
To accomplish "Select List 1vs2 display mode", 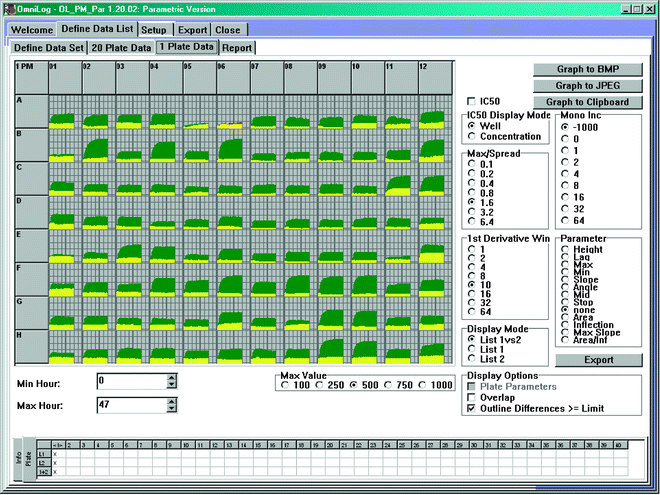I will click(x=471, y=339).
